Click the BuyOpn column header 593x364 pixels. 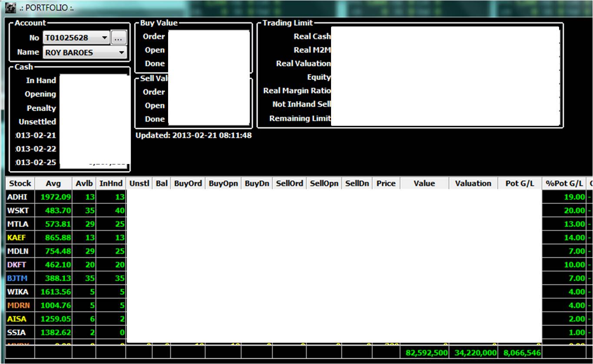point(223,184)
